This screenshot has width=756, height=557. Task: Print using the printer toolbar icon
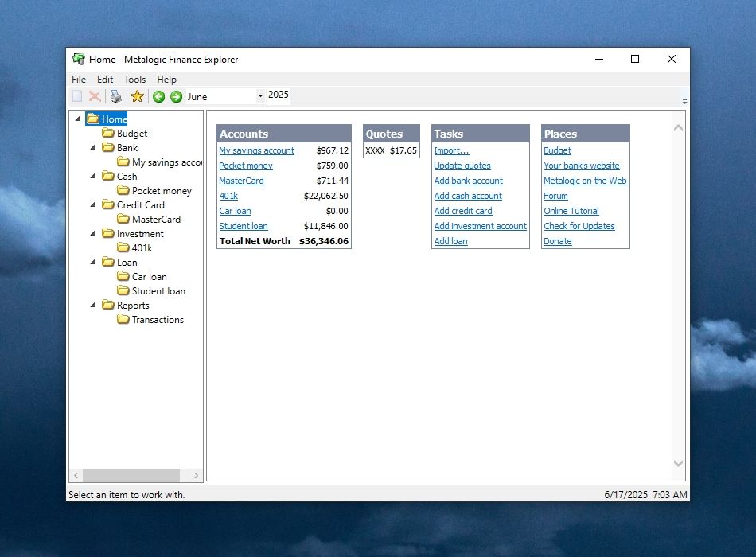(x=115, y=96)
